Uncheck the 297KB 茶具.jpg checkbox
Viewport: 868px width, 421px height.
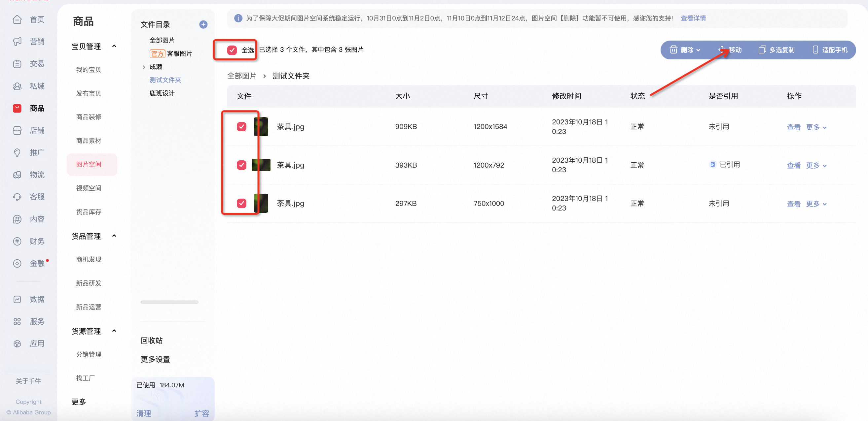click(241, 204)
